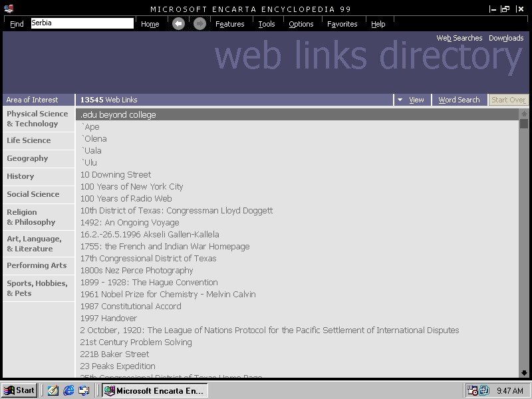Screen dimensions: 532x399
Task: Open the Encarta system menu icon
Action: pyautogui.click(x=9, y=9)
